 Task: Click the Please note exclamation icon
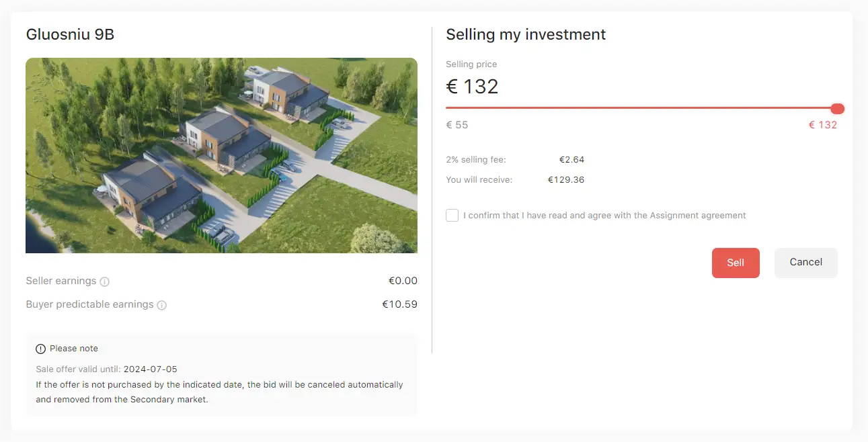pos(41,349)
